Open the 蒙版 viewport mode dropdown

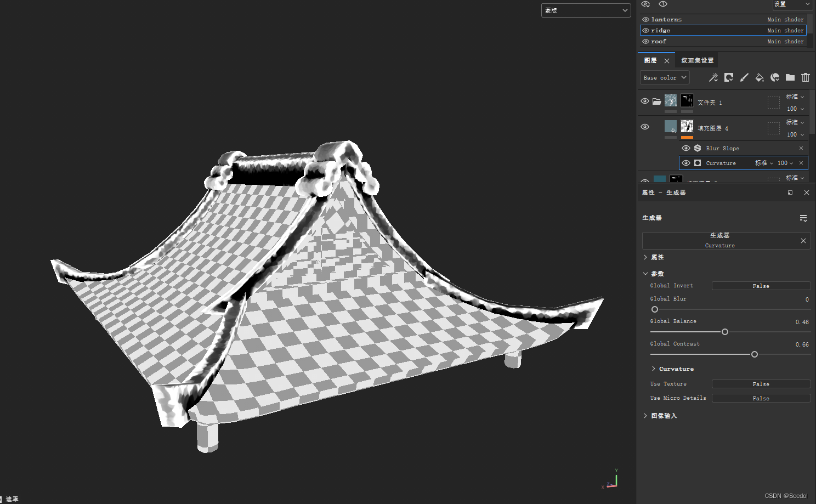(586, 10)
